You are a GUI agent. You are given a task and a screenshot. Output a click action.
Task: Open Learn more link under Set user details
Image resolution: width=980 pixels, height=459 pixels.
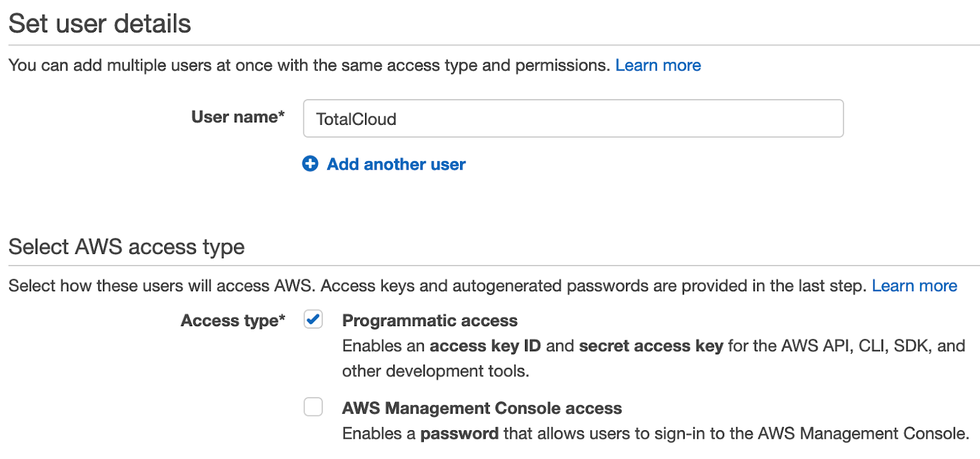(x=658, y=65)
